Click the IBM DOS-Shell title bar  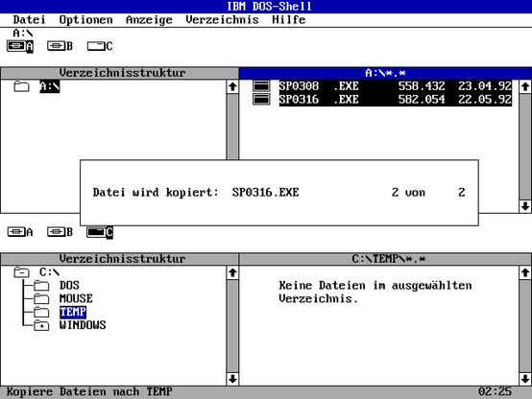coord(266,7)
